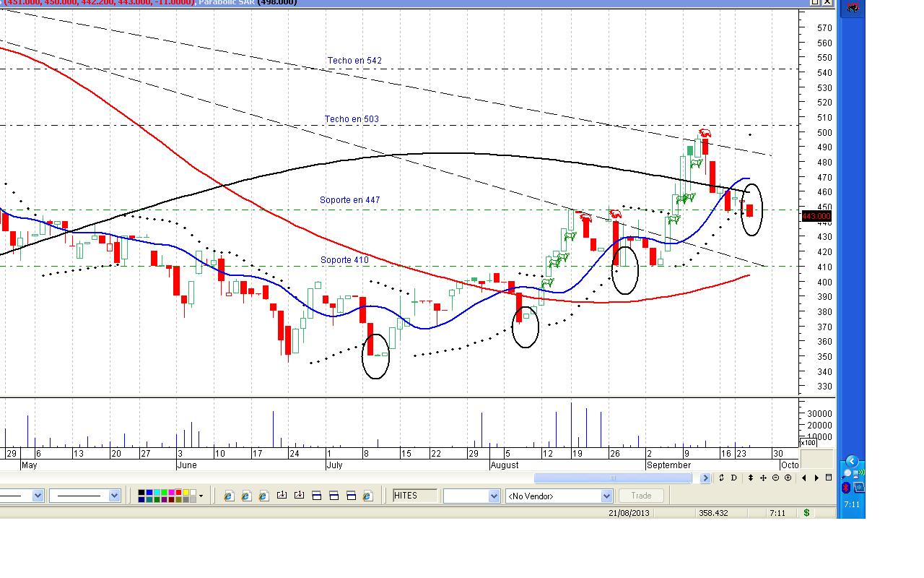Click the four-way move arrows icon
The image size is (924, 578).
(x=763, y=478)
